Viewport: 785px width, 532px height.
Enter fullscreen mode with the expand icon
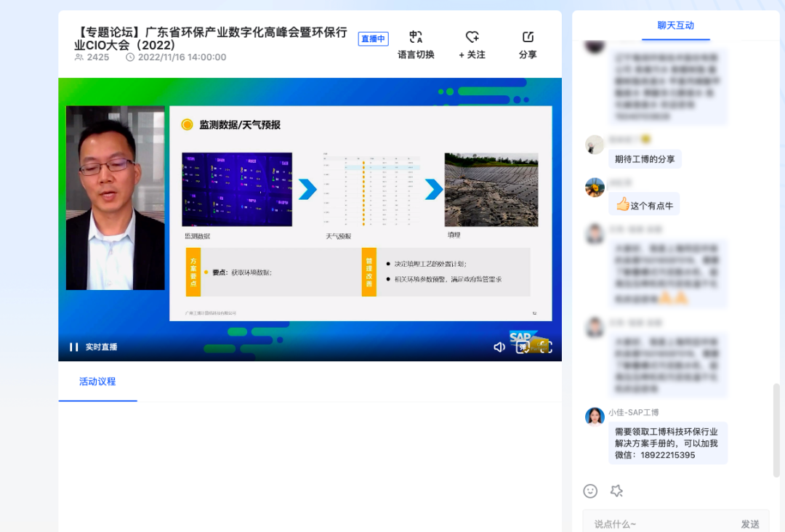point(546,347)
